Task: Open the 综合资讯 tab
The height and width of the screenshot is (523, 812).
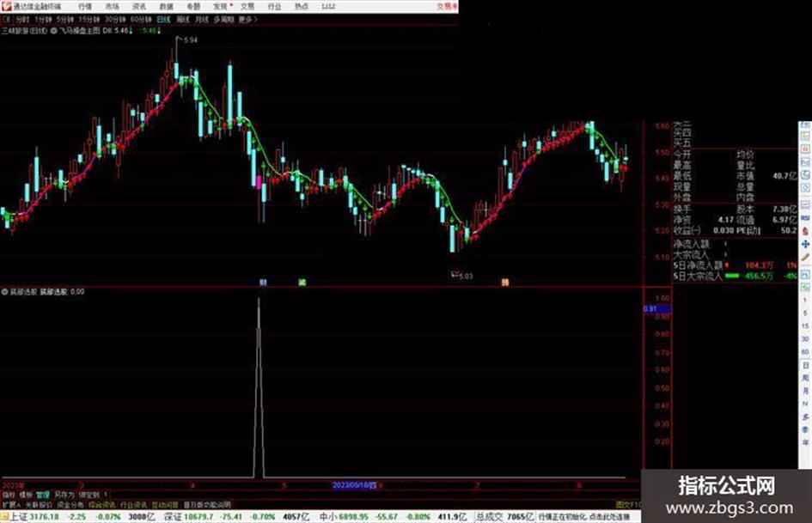Action: tap(102, 504)
